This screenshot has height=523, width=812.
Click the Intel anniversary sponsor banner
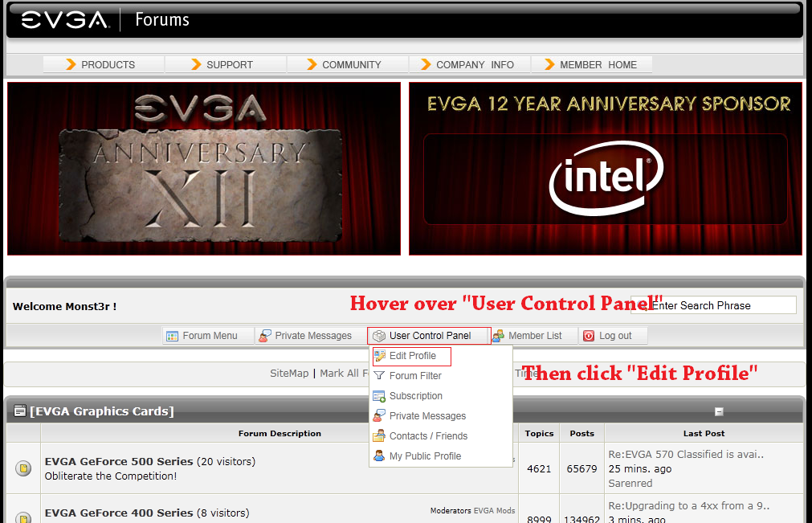[605, 169]
